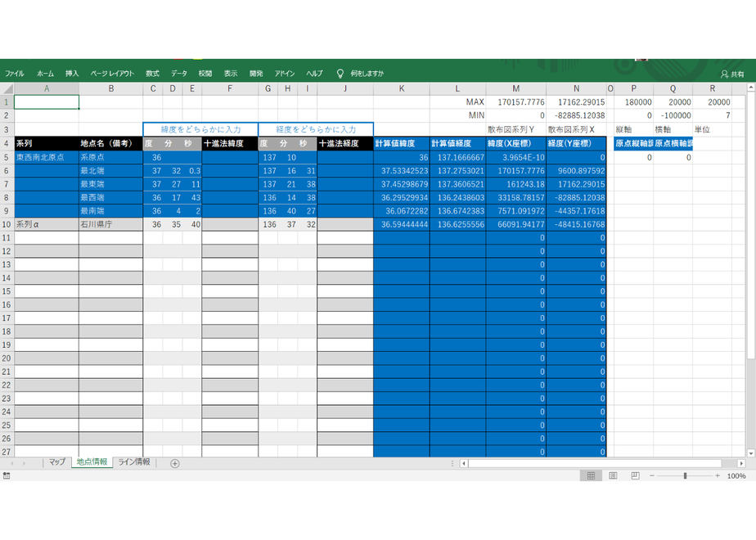The height and width of the screenshot is (540, 756).
Task: Click the 経度をどちらかに入力 cell
Action: click(x=316, y=129)
